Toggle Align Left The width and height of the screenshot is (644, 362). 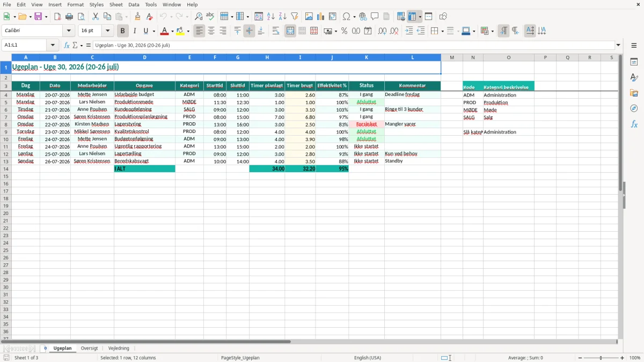[200, 31]
